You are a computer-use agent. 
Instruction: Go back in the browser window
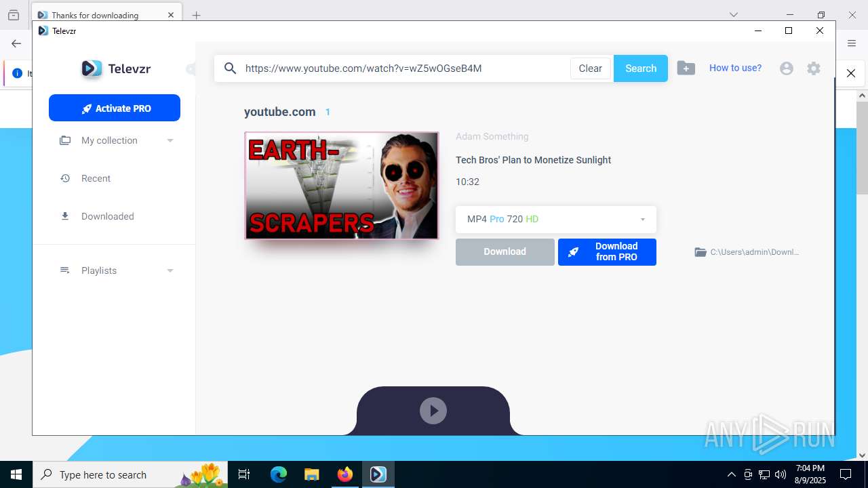[x=16, y=43]
